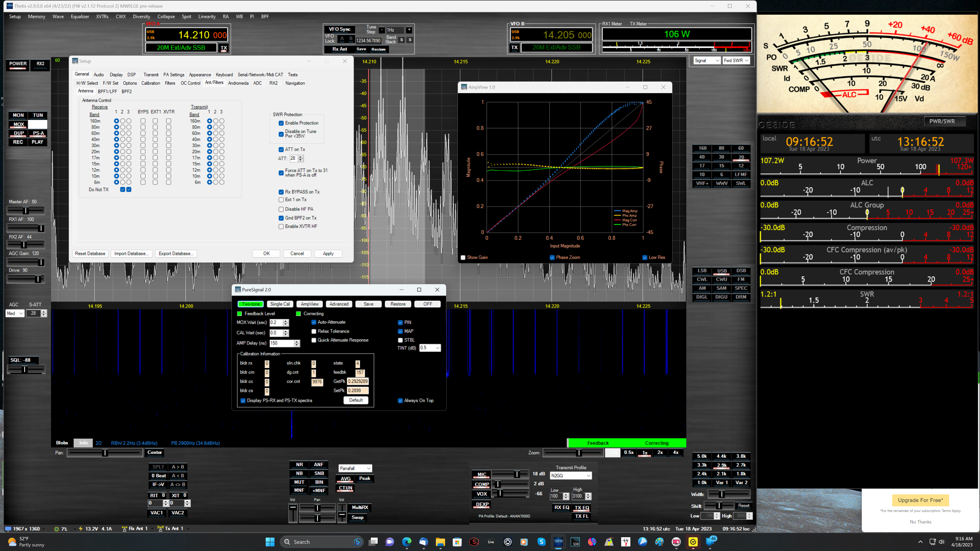
Task: Select the BPF1/LPF tab
Action: tap(107, 92)
